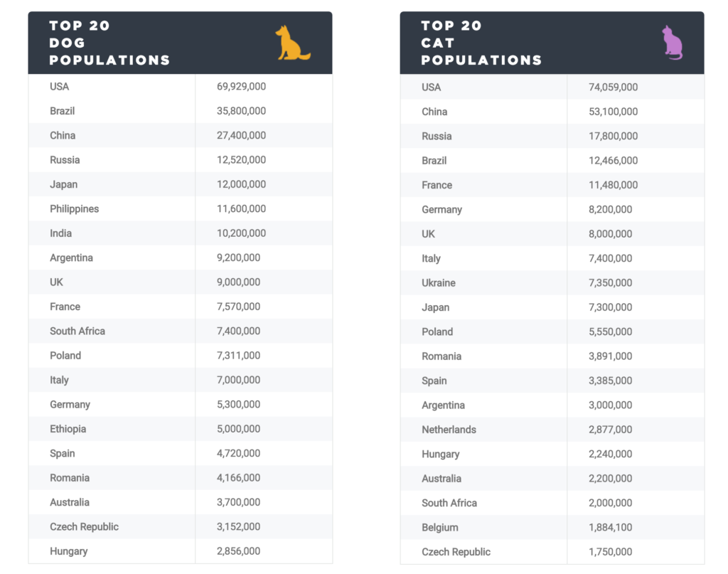Select Poland in the cat table
Screen dimensions: 728x574
(x=437, y=331)
